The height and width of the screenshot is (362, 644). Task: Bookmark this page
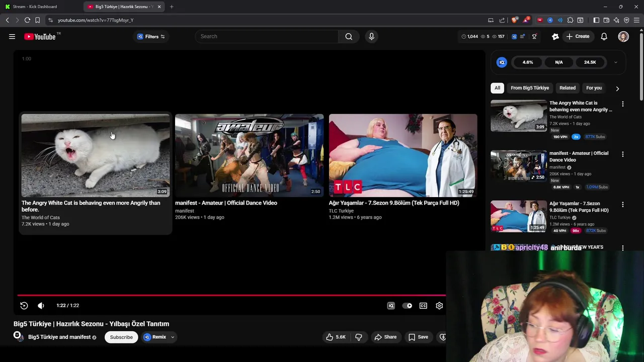37,20
